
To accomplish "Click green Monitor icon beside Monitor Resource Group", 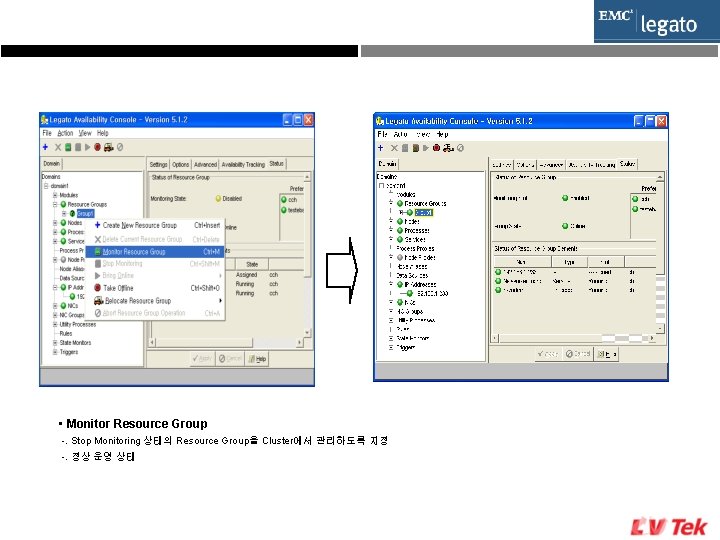I will (98, 252).
